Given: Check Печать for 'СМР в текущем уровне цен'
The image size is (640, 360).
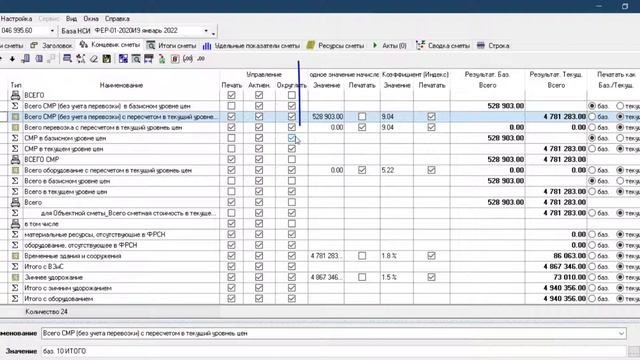Looking at the screenshot, I should [231, 149].
